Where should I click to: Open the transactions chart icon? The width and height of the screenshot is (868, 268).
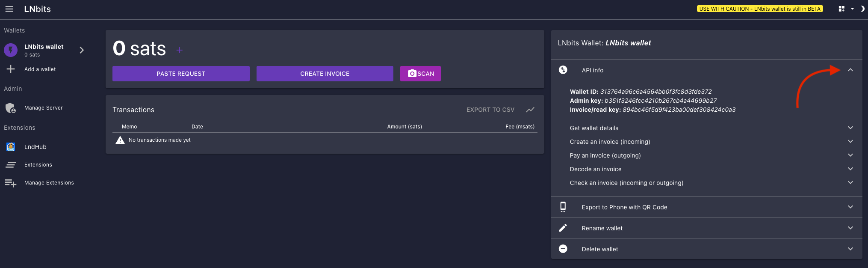tap(530, 110)
